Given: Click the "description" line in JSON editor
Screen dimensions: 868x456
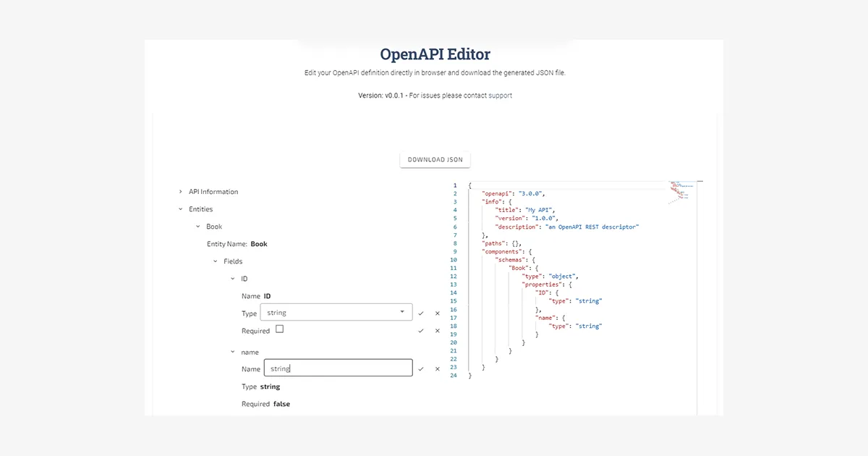Looking at the screenshot, I should click(567, 227).
